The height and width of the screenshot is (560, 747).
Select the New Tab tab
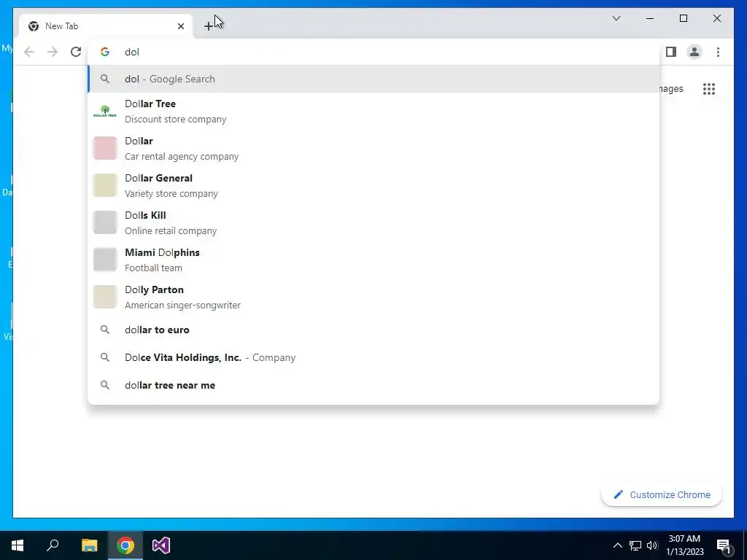pyautogui.click(x=106, y=26)
